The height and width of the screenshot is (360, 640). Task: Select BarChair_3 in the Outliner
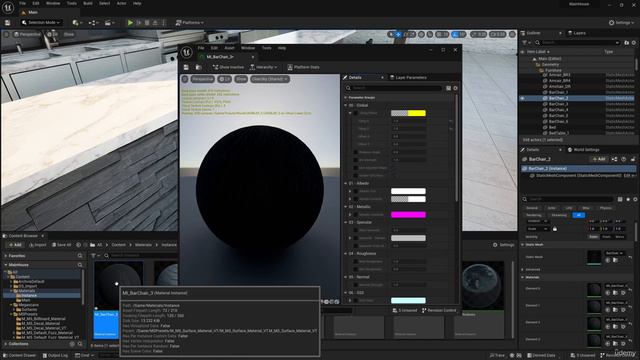point(558,104)
